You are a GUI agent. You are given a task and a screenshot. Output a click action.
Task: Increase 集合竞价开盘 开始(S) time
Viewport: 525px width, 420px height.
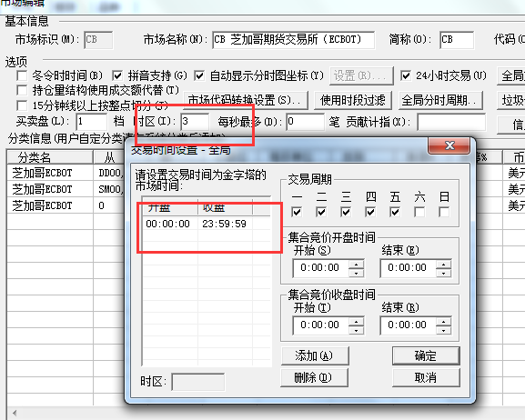click(357, 265)
